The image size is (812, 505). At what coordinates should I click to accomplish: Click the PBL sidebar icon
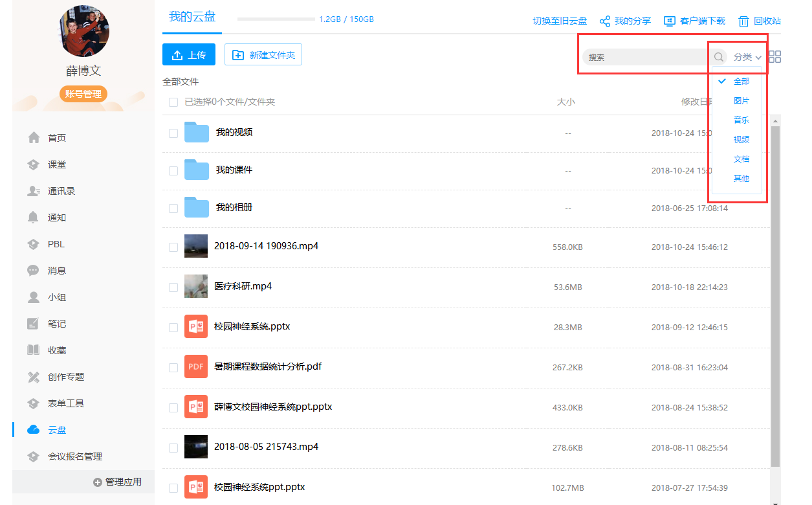click(x=34, y=244)
